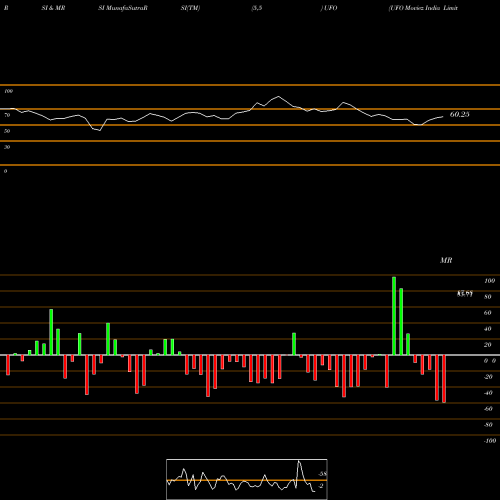Viewport: 500px width, 500px height.
Task: Click the 'SI & MR' header label
Action: pos(53,8)
